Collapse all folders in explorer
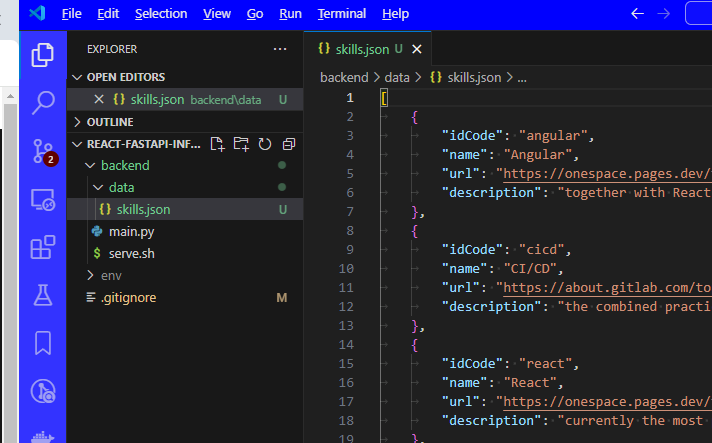 click(x=289, y=144)
